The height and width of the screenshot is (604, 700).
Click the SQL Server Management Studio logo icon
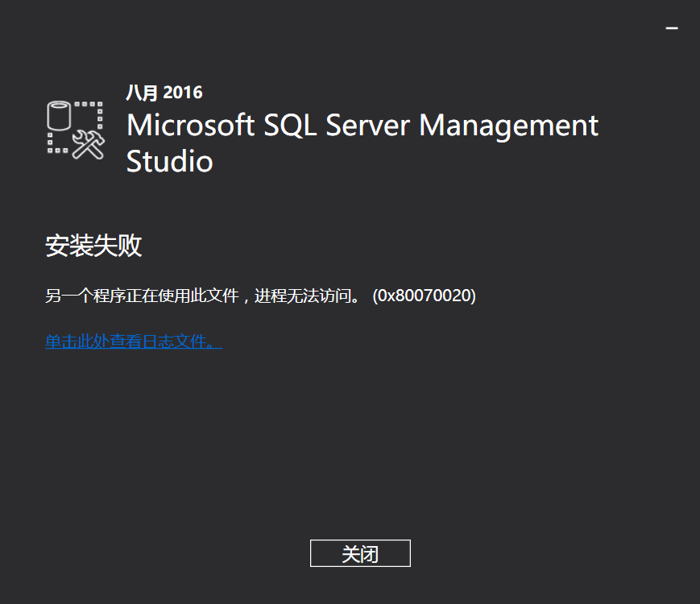76,130
